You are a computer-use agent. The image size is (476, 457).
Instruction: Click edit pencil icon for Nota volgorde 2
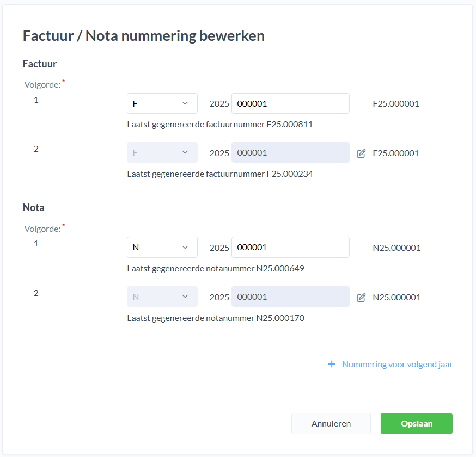(361, 298)
